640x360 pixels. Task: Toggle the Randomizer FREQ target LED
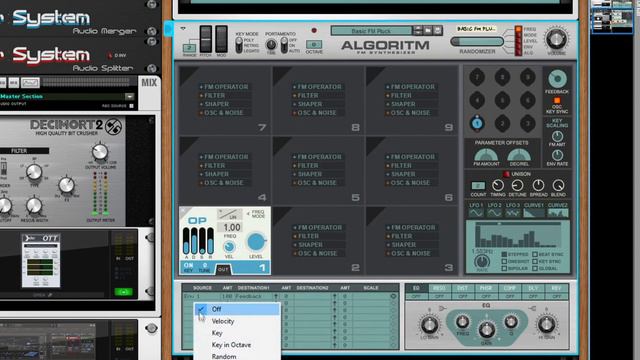pos(518,29)
